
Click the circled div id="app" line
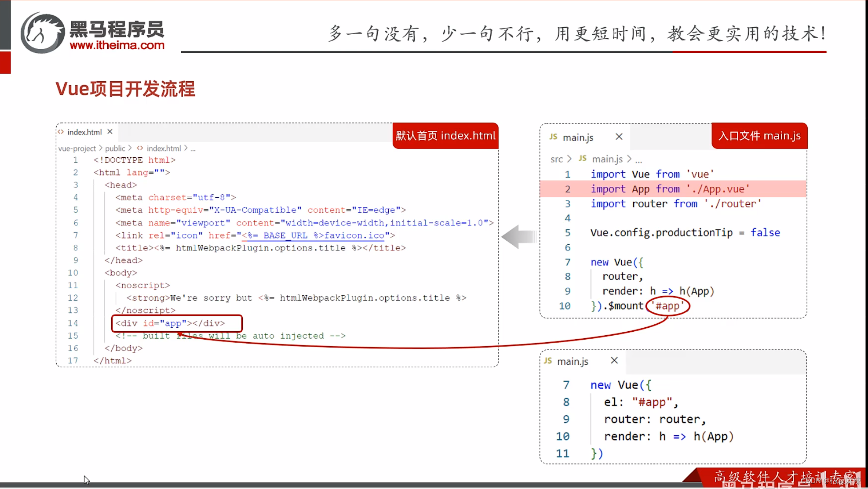point(171,323)
